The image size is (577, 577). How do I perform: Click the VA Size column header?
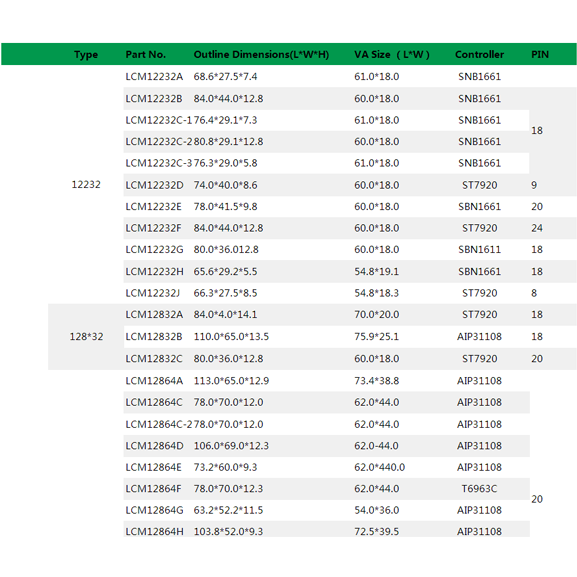click(392, 54)
